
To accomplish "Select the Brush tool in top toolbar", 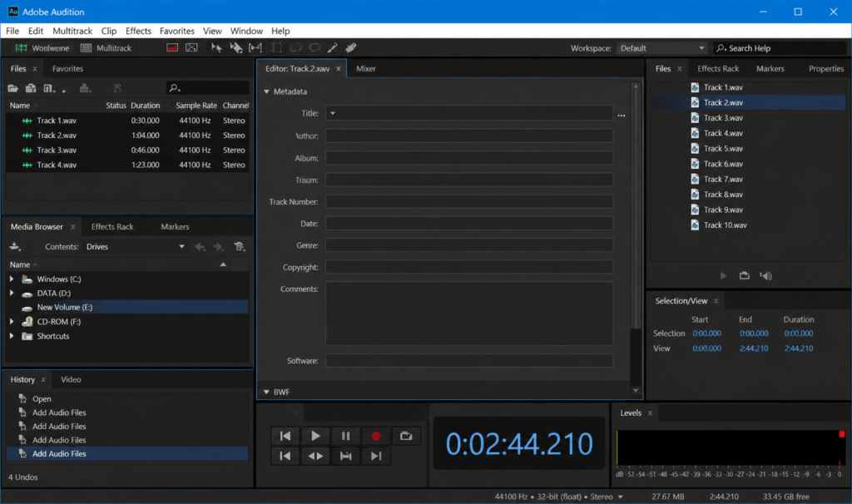I will (x=333, y=47).
